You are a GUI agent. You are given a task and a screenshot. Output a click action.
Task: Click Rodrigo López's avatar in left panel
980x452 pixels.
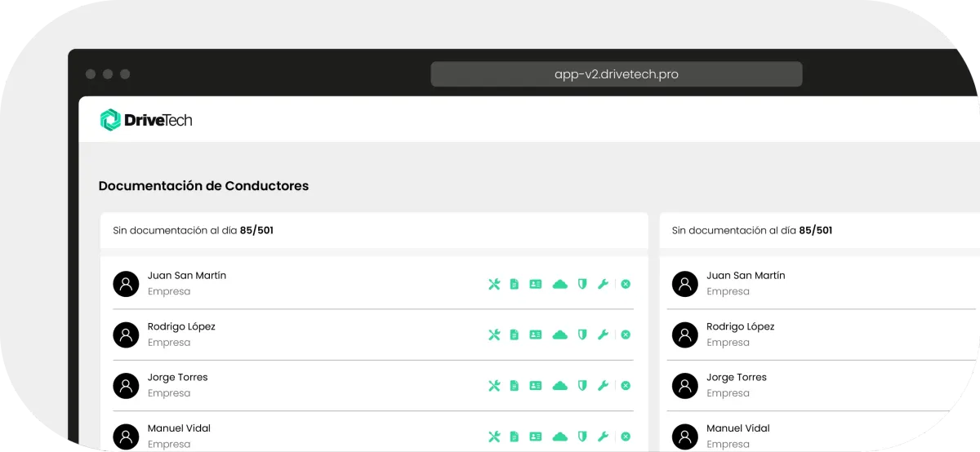(126, 335)
